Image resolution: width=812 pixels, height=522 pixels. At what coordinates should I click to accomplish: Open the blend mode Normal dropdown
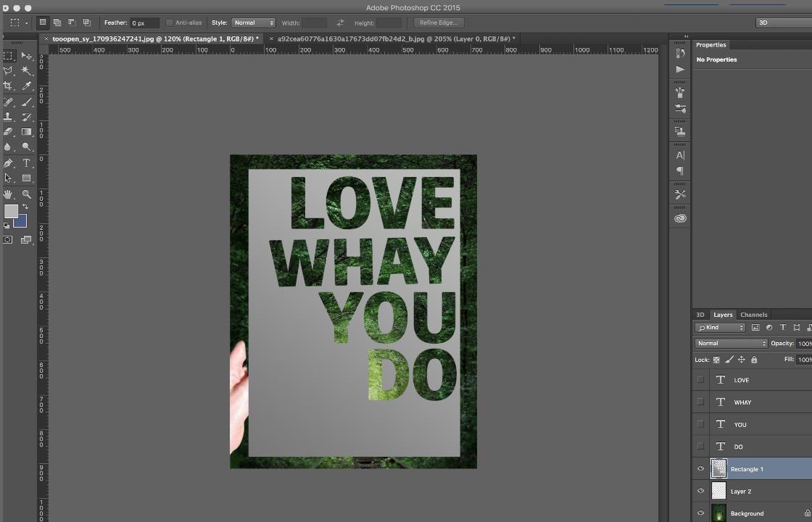click(x=731, y=344)
